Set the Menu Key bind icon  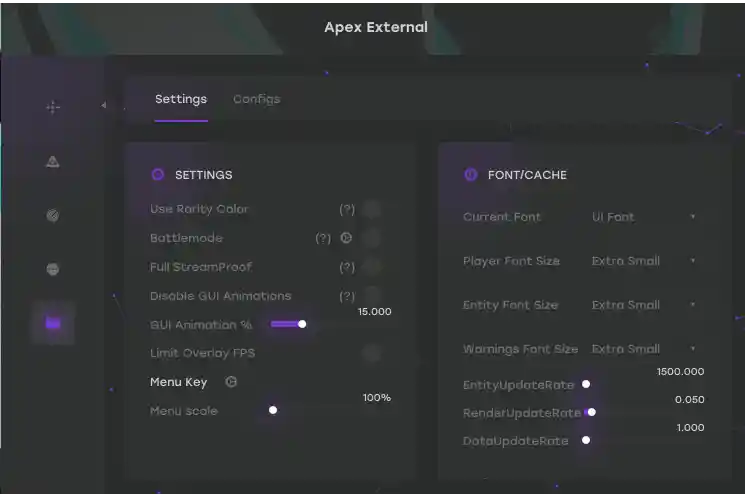coord(231,382)
